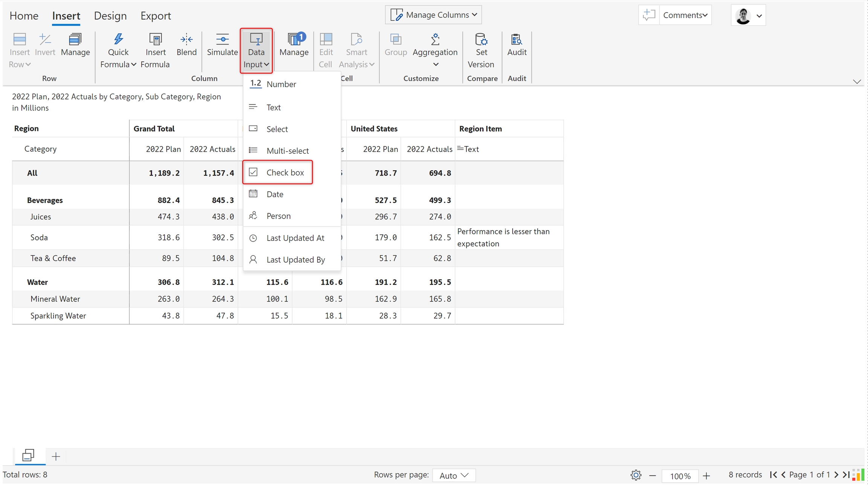The width and height of the screenshot is (868, 486).
Task: Expand the Manage Columns dropdown
Action: (x=433, y=15)
